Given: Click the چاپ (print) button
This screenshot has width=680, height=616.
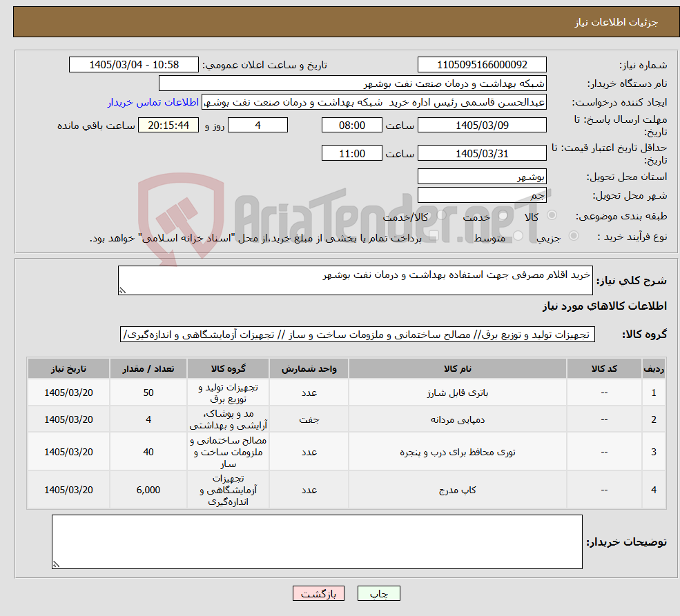Looking at the screenshot, I should (x=378, y=593).
